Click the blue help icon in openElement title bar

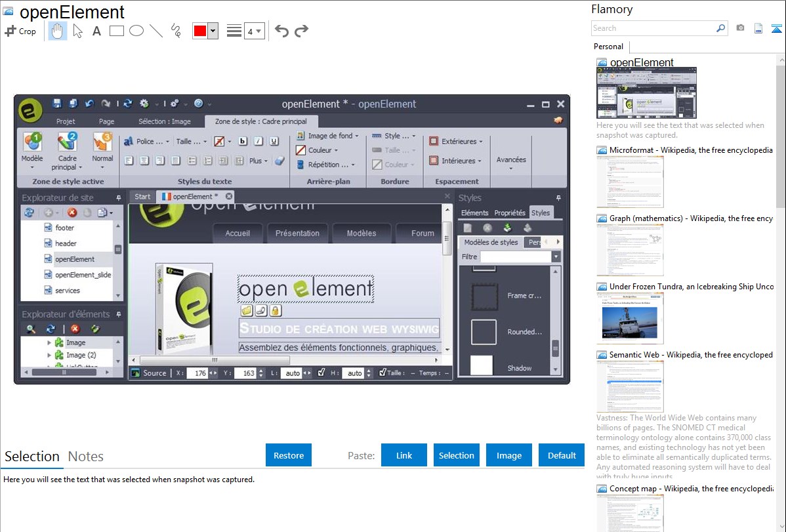pyautogui.click(x=199, y=103)
